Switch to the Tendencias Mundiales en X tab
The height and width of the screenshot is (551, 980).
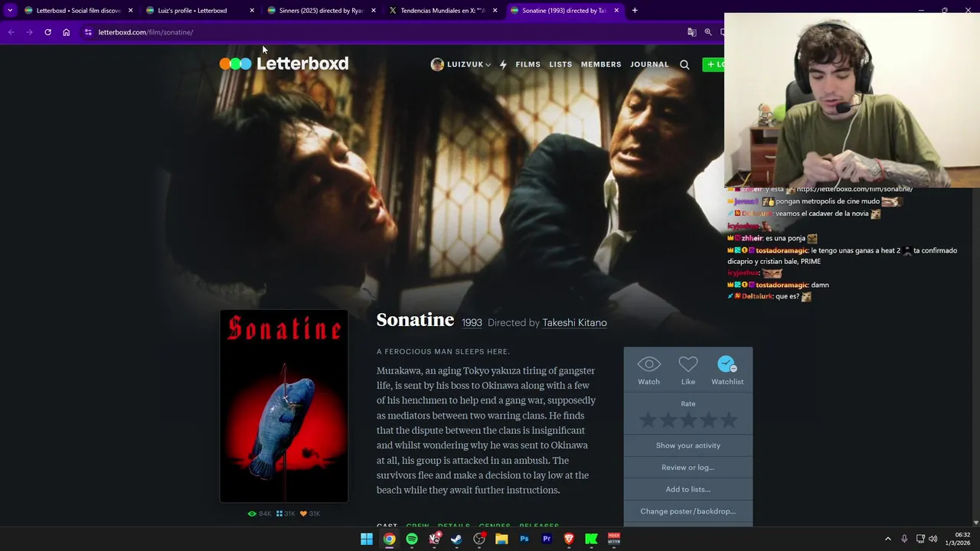443,11
